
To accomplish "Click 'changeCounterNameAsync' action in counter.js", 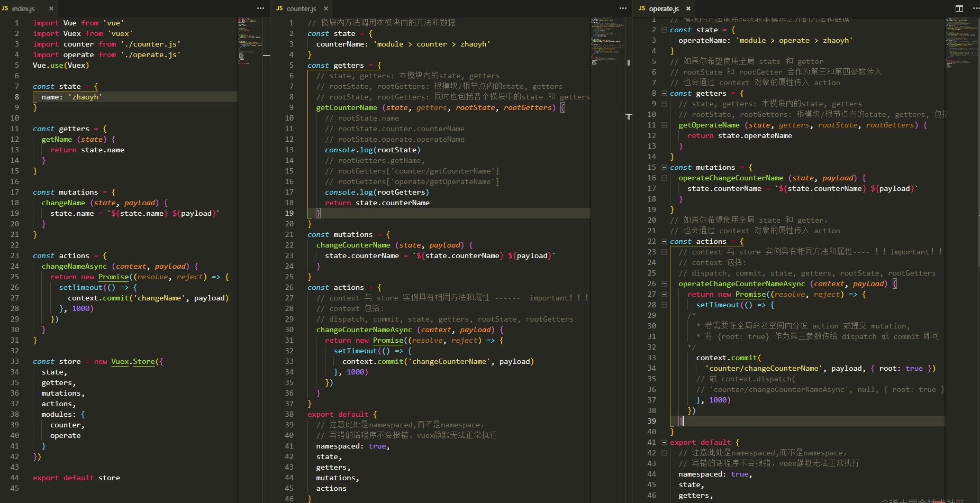I will [364, 330].
